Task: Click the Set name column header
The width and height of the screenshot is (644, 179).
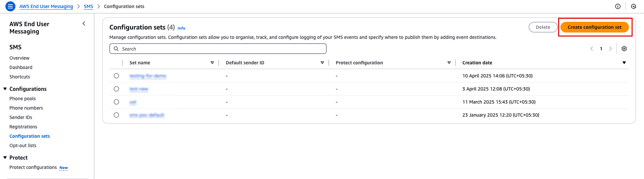Action: tap(140, 63)
